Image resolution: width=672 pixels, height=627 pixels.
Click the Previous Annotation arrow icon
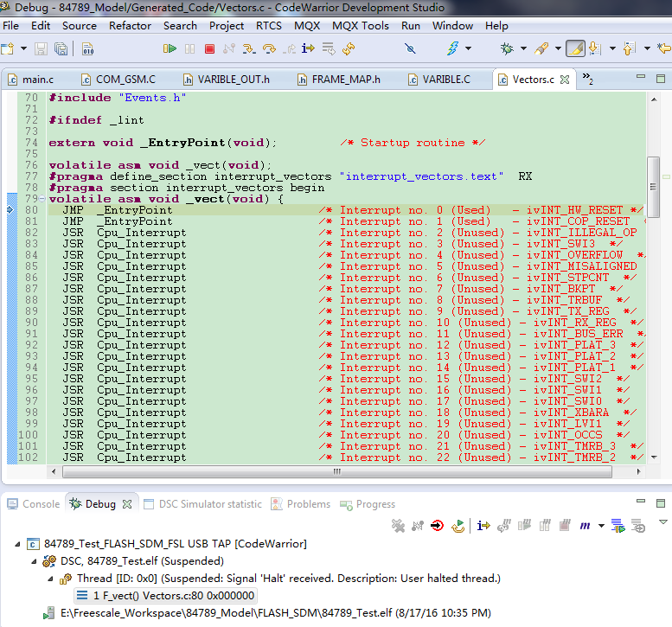(629, 48)
